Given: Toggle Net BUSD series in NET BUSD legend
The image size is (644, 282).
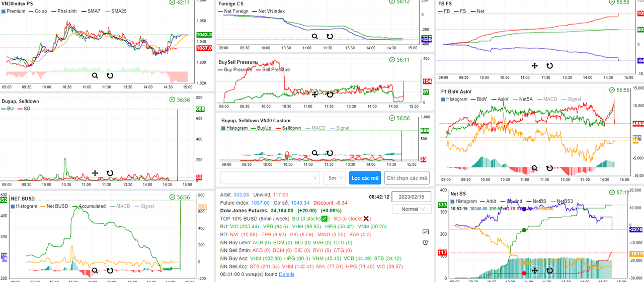Looking at the screenshot, I should (54, 206).
